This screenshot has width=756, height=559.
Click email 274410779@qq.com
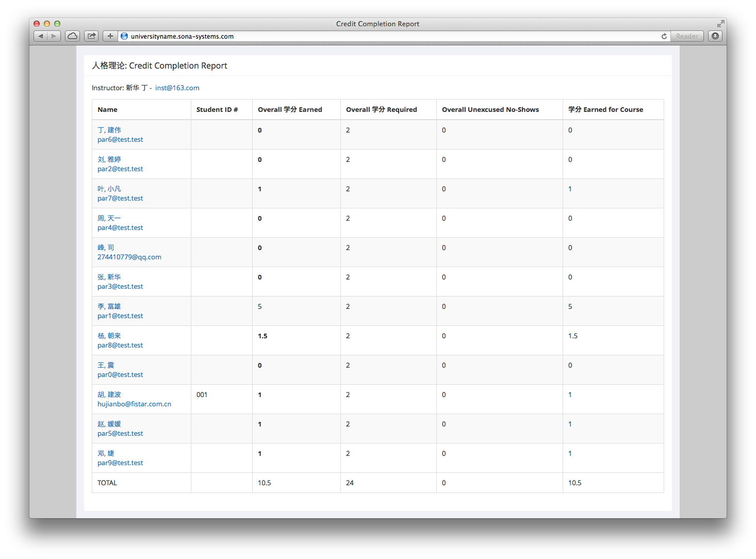point(129,257)
